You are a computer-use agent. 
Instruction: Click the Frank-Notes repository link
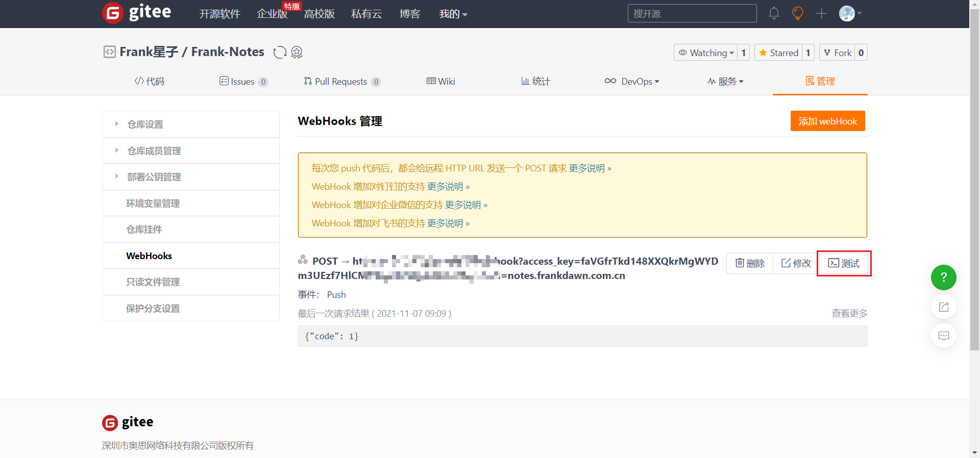[x=228, y=52]
